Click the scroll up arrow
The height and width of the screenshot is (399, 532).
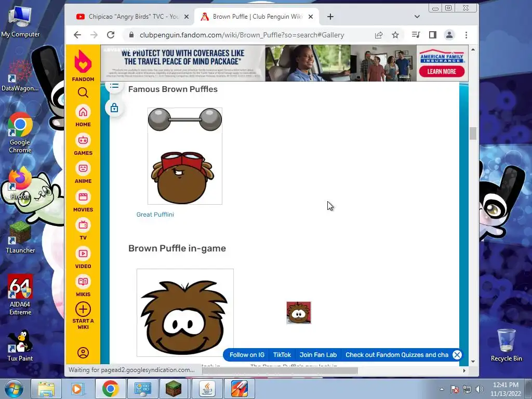(473, 49)
